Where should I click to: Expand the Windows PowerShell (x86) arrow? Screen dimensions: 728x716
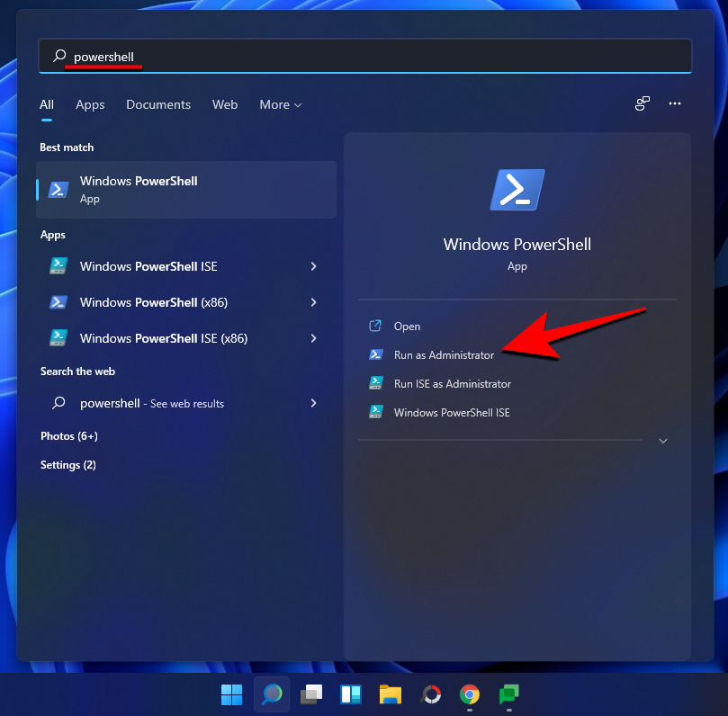coord(313,302)
